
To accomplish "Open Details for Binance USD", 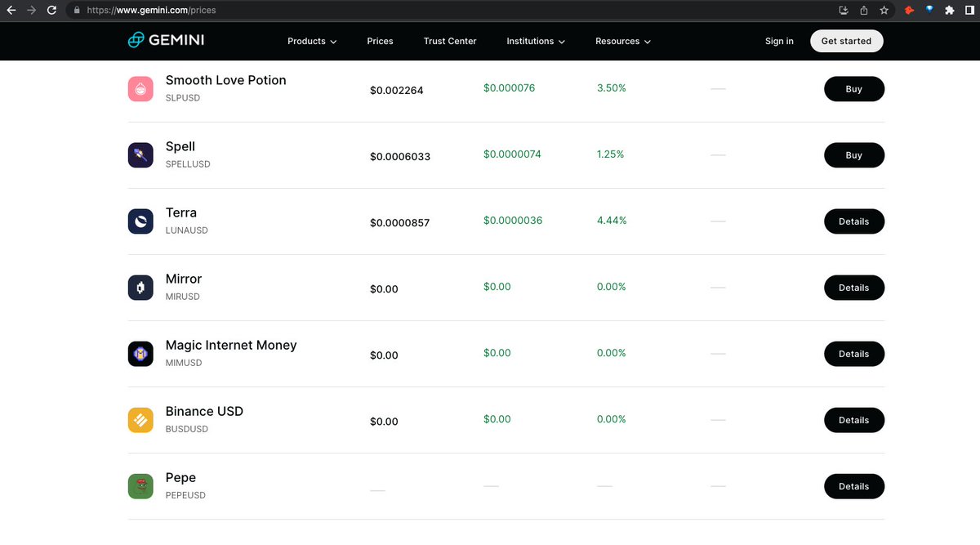I will (x=854, y=420).
